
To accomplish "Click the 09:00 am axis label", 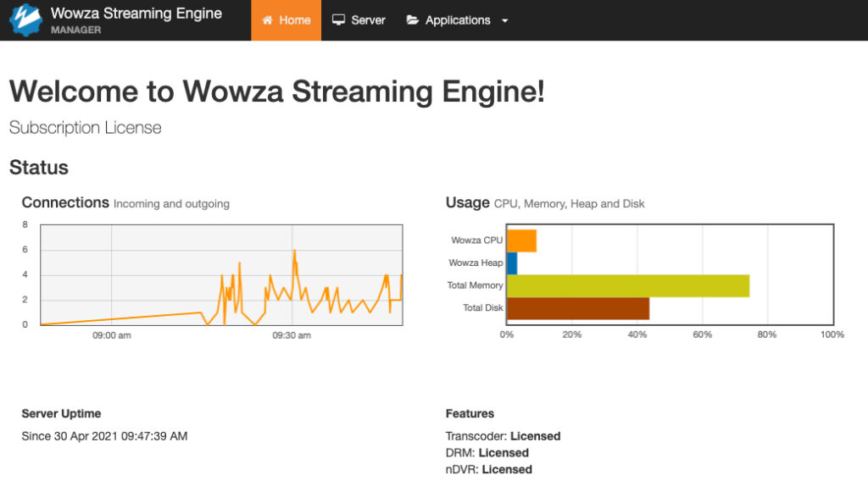I will (112, 335).
